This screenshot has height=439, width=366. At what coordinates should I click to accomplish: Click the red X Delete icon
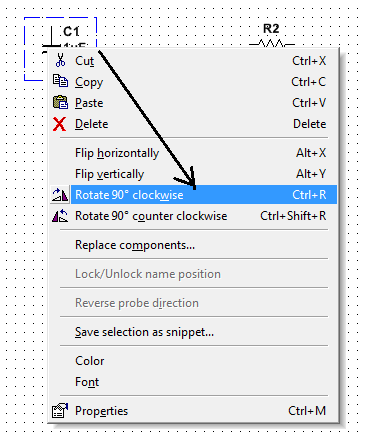point(59,124)
